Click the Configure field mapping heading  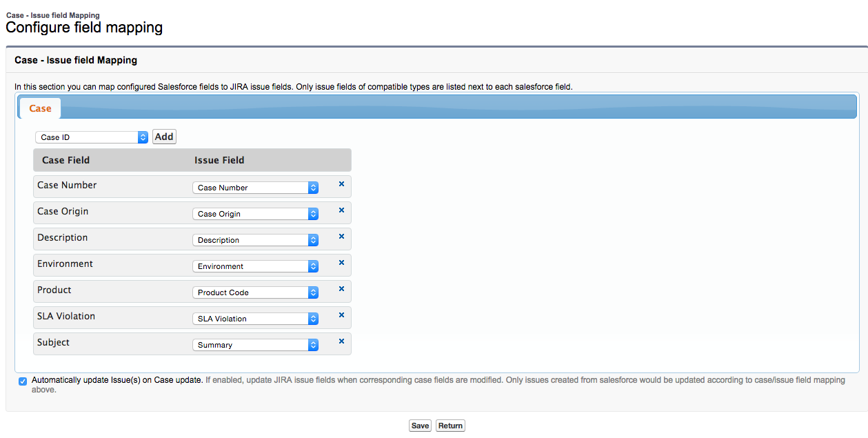84,28
